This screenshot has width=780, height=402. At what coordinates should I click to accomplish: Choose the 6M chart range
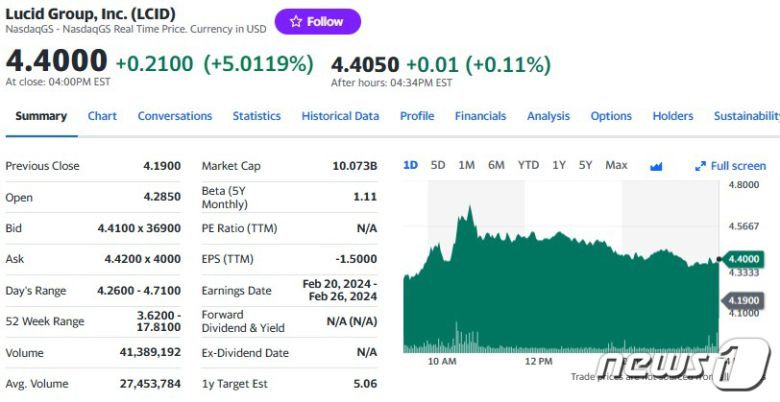pyautogui.click(x=496, y=165)
